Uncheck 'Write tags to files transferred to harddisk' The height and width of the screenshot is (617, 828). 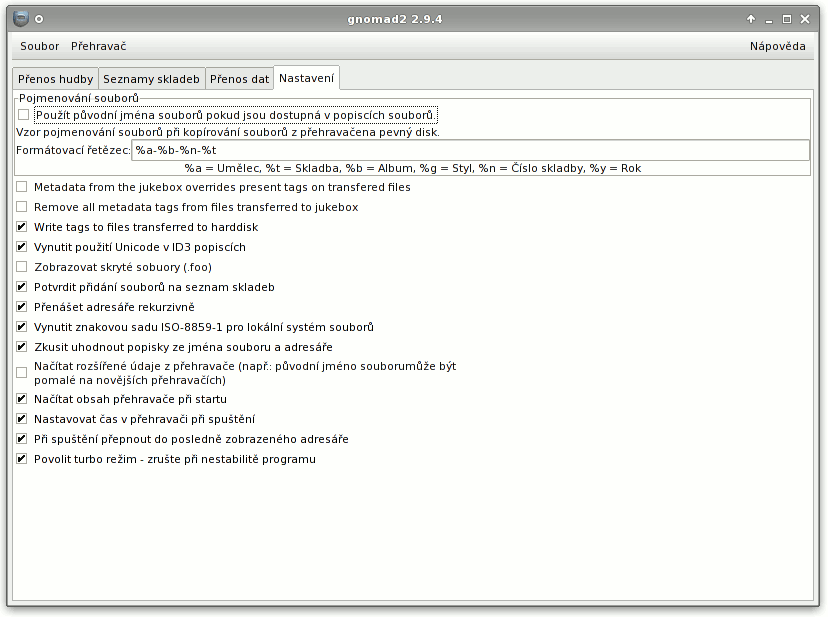click(x=22, y=227)
